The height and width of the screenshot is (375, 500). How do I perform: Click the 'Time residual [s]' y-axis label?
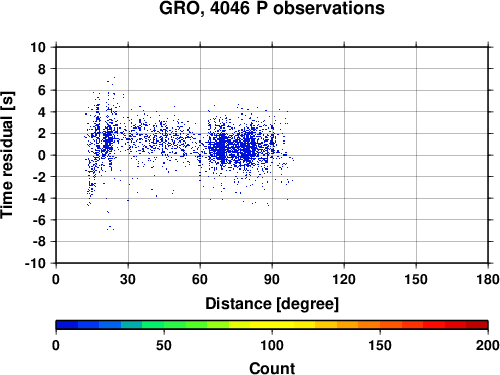(7, 155)
